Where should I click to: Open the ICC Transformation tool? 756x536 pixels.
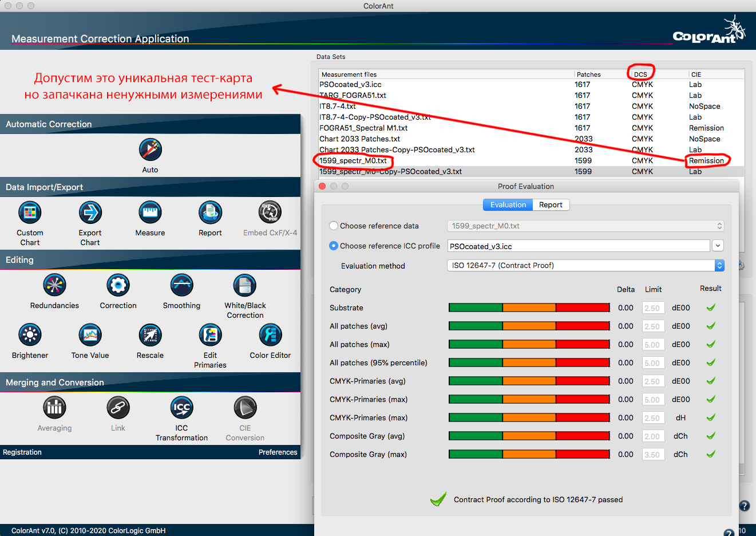pyautogui.click(x=181, y=408)
